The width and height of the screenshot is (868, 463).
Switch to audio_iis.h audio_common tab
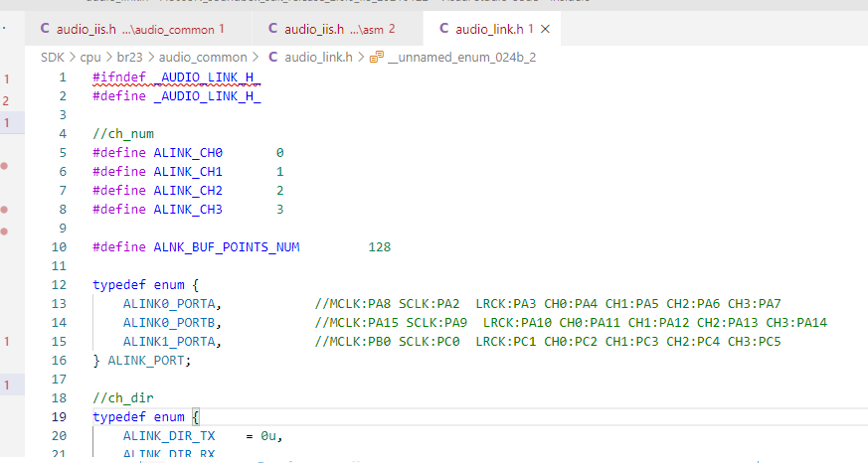click(138, 29)
